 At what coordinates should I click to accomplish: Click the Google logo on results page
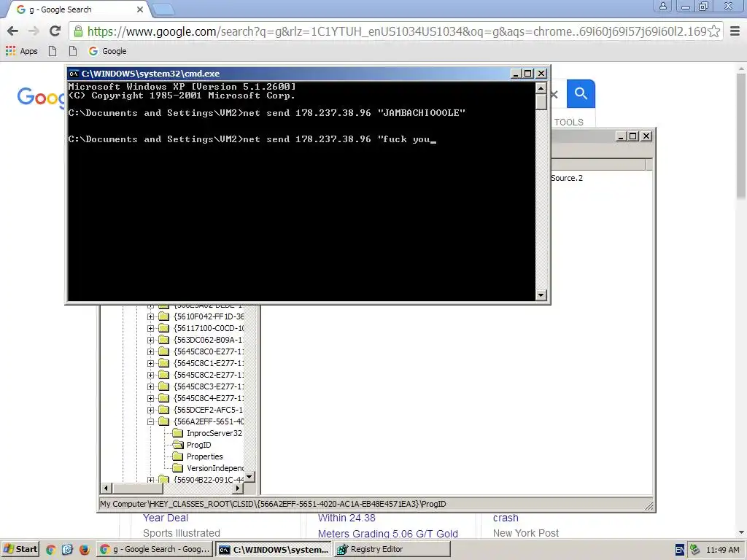click(41, 97)
